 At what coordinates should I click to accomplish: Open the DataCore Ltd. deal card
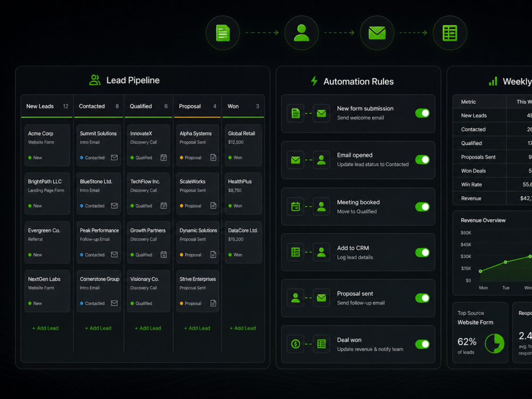pos(243,242)
